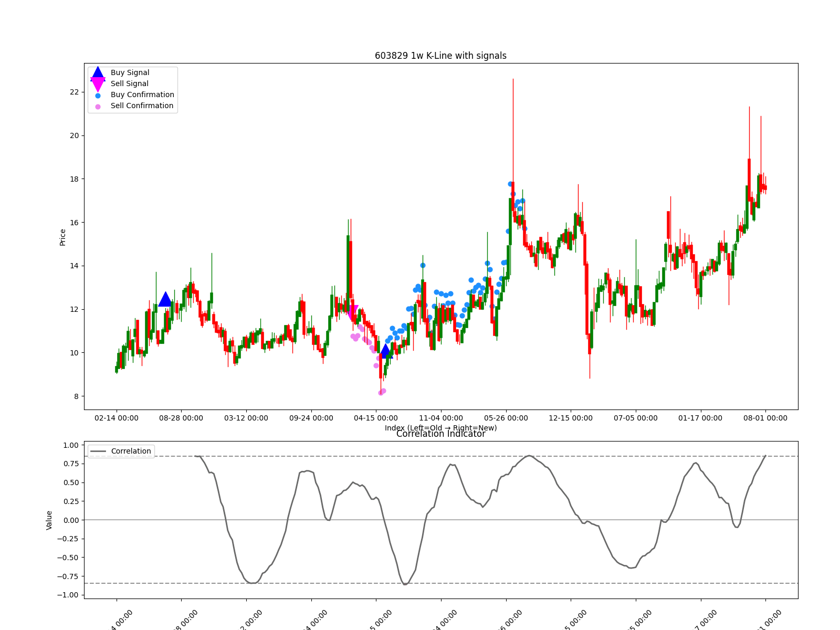Click the tallest red wick peaking above 22
840x630 pixels.
pyautogui.click(x=513, y=131)
